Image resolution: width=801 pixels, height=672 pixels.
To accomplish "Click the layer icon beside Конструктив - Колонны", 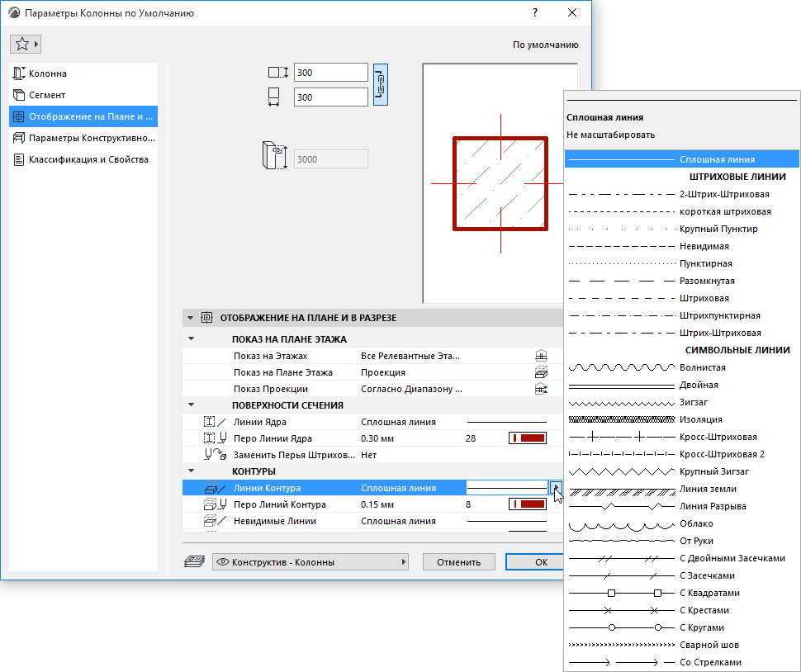I will pos(195,561).
